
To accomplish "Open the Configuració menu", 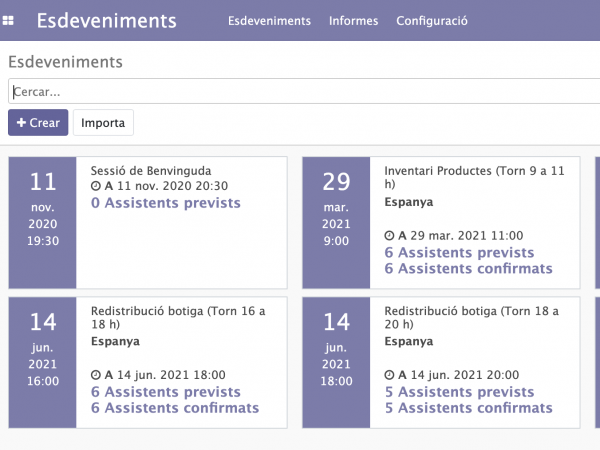I will (x=432, y=21).
